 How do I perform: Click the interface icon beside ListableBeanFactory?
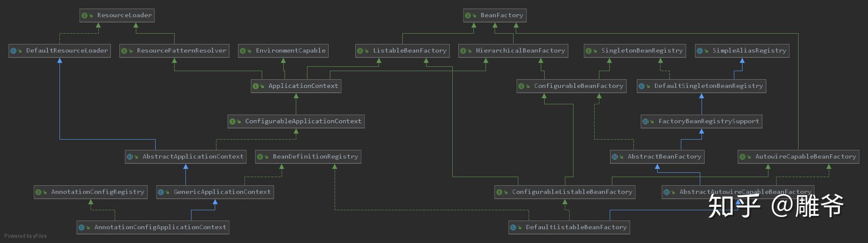click(360, 51)
